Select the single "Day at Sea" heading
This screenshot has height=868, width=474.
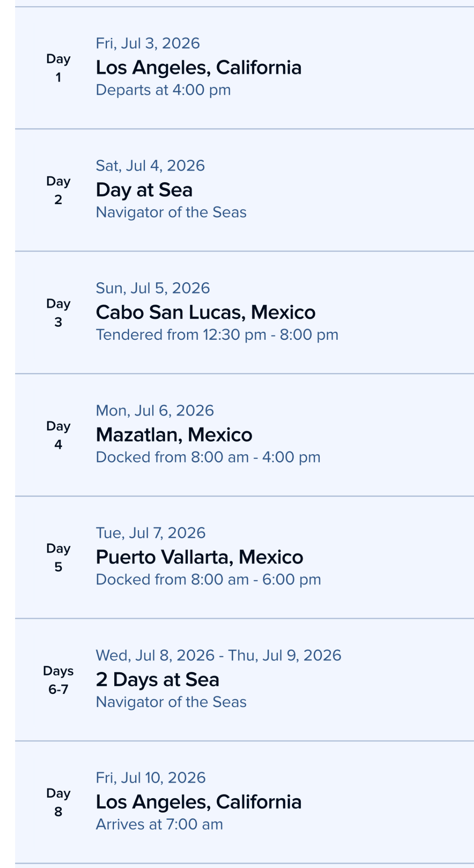tap(144, 190)
